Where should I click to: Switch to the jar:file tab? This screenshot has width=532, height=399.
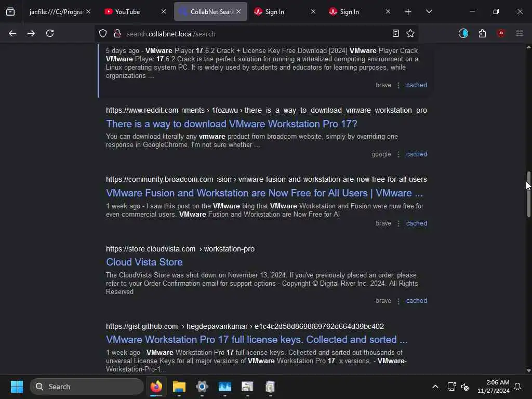point(56,12)
